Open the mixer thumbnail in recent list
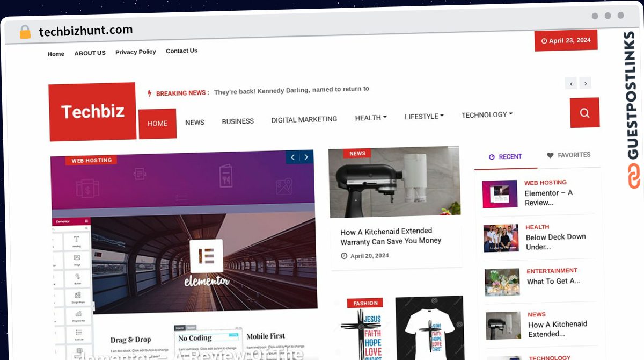Viewport: 644px width, 360px height. click(x=503, y=326)
